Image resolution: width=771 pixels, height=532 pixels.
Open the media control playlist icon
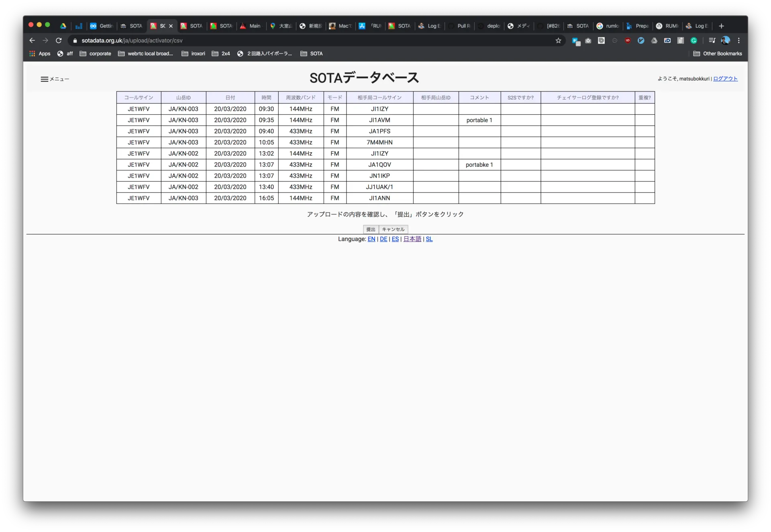click(712, 41)
